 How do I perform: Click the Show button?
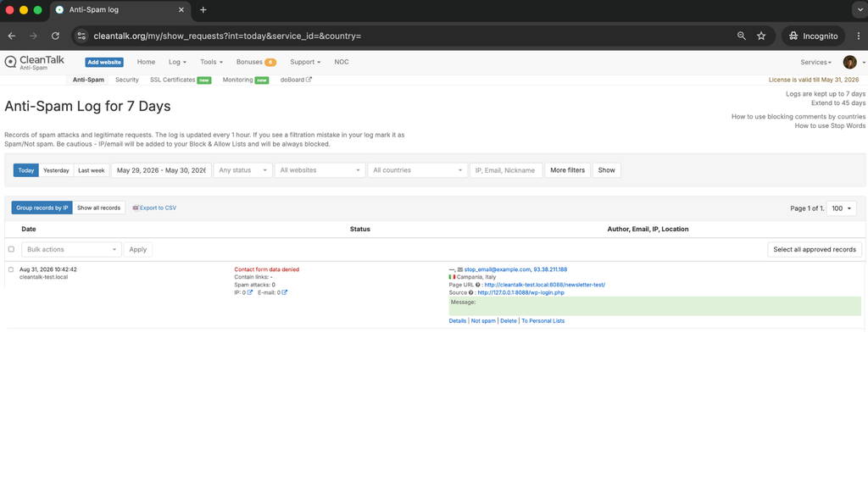click(x=606, y=170)
